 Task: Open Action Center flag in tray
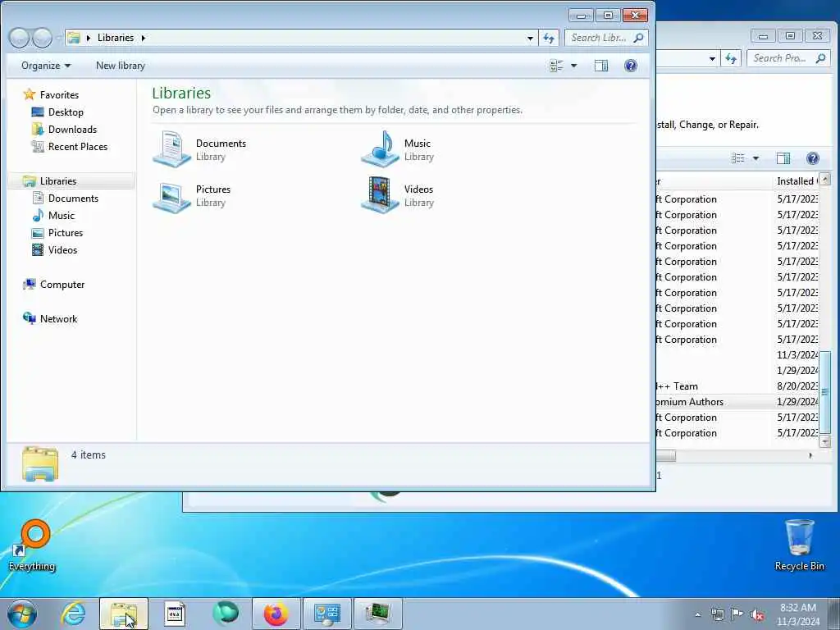coord(737,614)
